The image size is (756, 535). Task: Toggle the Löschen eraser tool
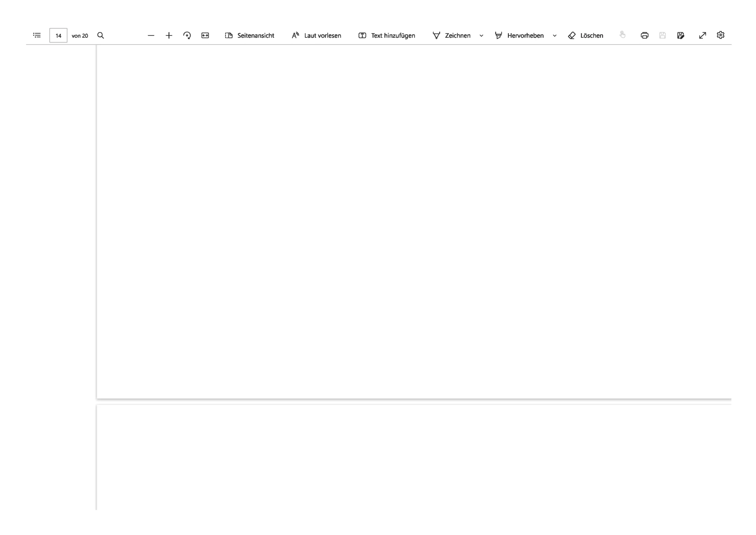586,35
